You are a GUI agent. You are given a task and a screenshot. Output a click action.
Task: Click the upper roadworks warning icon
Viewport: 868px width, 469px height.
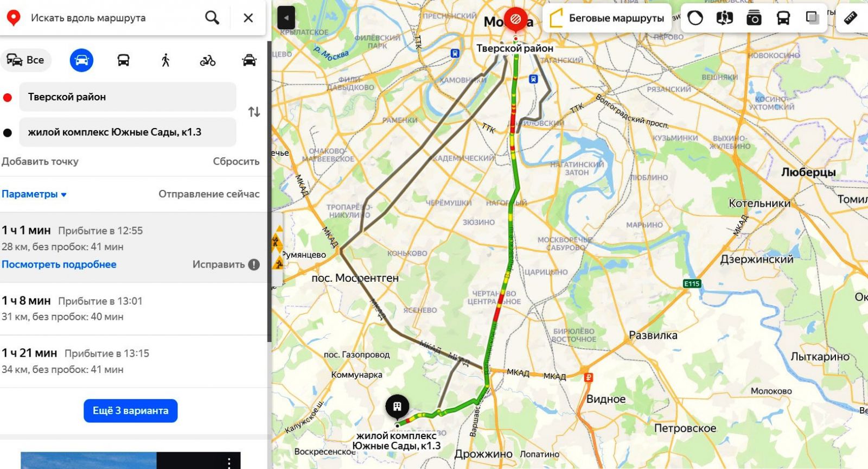[277, 241]
